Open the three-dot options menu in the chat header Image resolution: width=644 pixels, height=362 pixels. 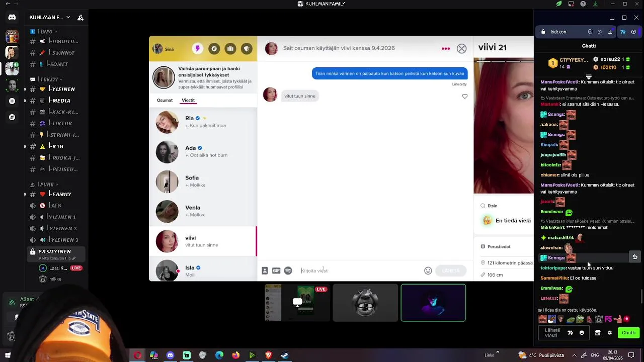(x=445, y=49)
